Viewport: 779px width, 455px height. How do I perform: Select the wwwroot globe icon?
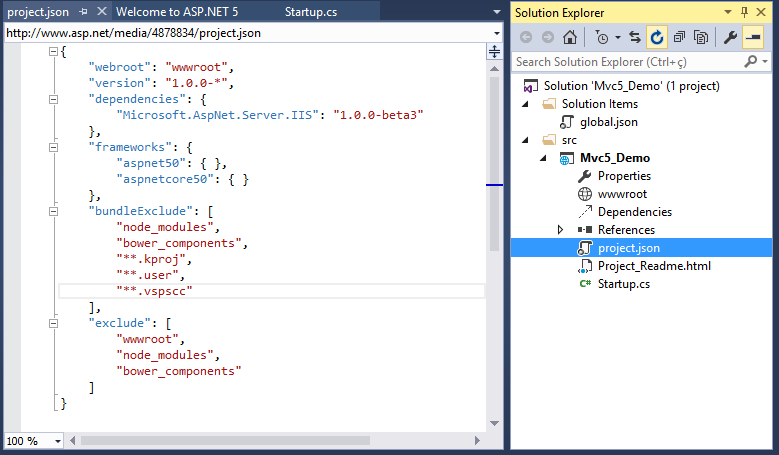pos(585,194)
